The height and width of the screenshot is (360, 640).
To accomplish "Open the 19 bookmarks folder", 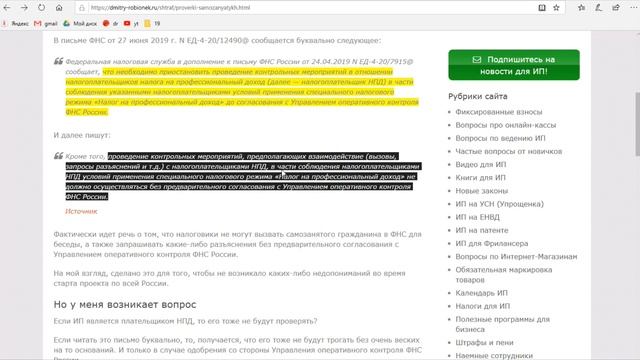I will click(152, 24).
